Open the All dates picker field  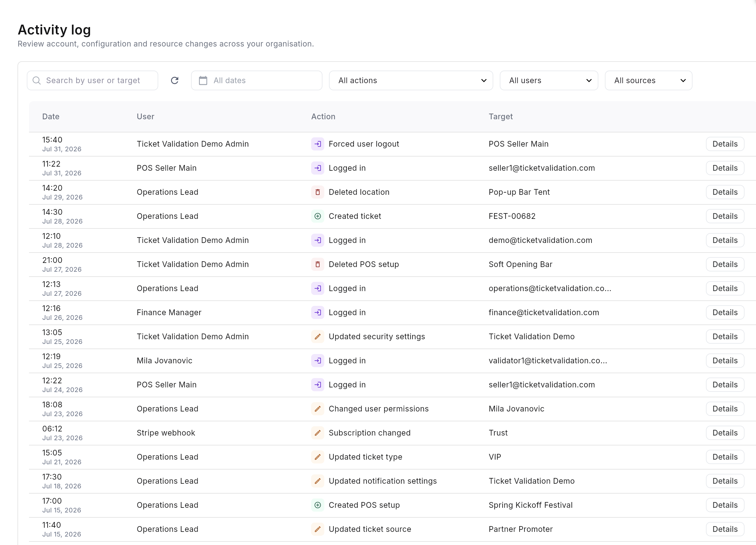[256, 81]
